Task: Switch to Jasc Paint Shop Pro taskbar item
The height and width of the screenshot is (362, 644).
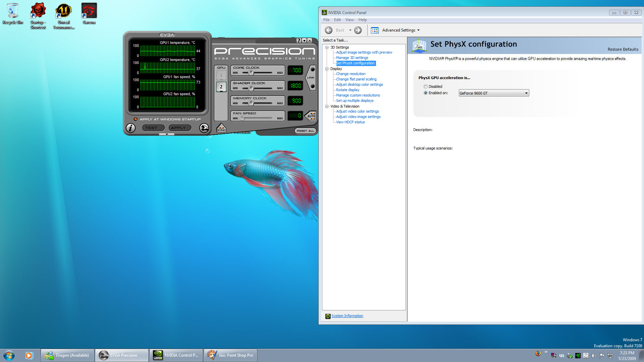Action: click(230, 355)
